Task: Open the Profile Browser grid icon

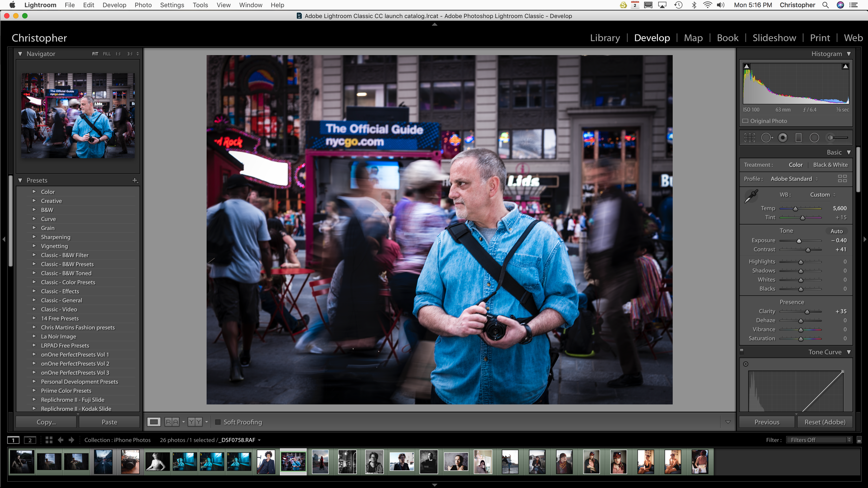Action: tap(842, 179)
